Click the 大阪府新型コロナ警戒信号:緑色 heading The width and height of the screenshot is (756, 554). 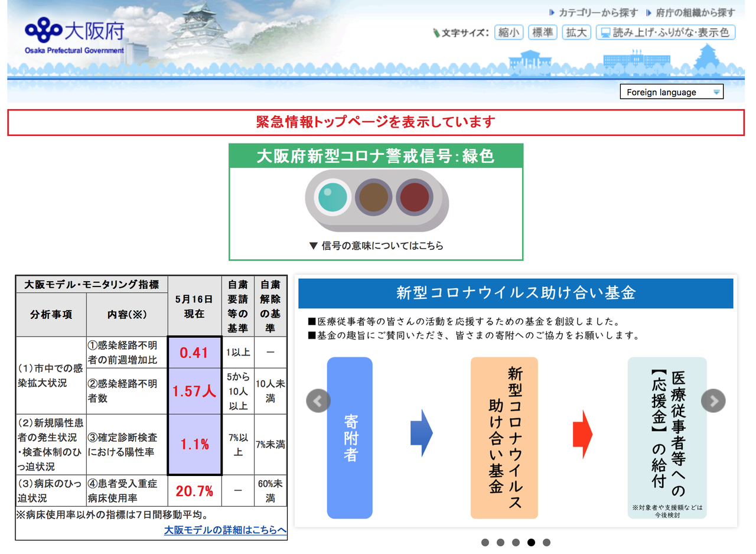(376, 156)
